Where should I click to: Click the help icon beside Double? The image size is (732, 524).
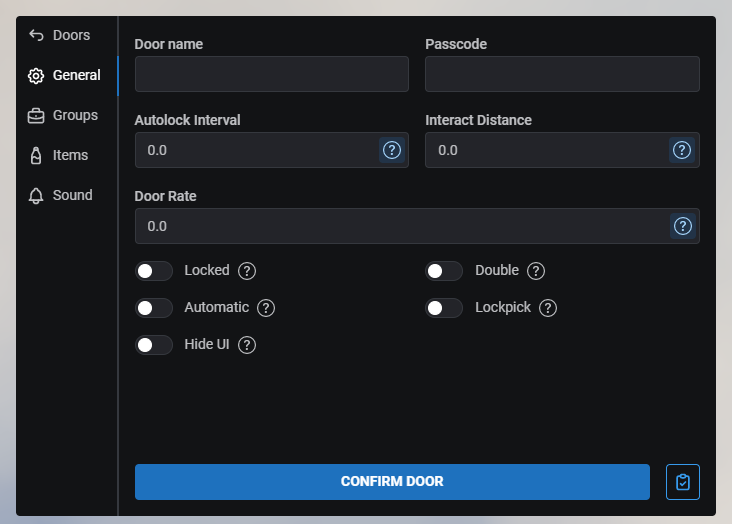(x=536, y=271)
